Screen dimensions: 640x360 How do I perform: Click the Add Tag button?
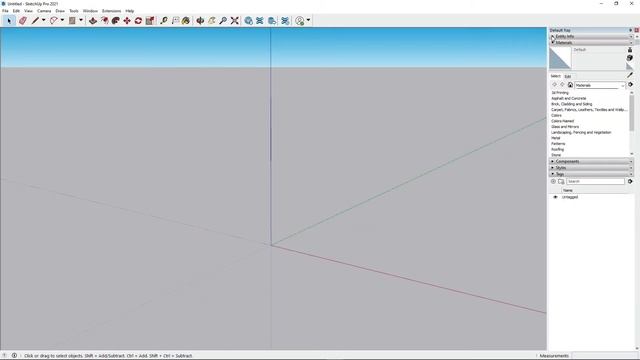(553, 181)
